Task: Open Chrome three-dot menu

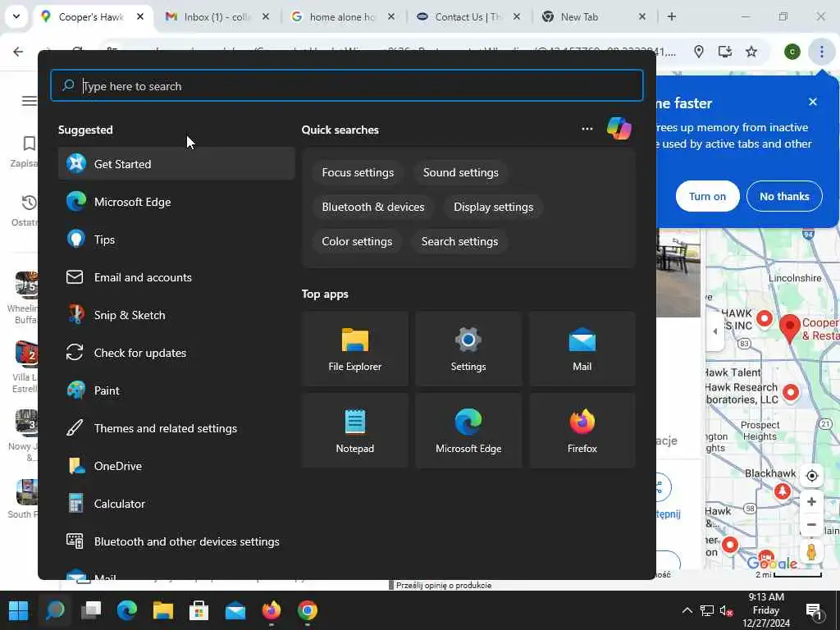Action: pyautogui.click(x=821, y=52)
